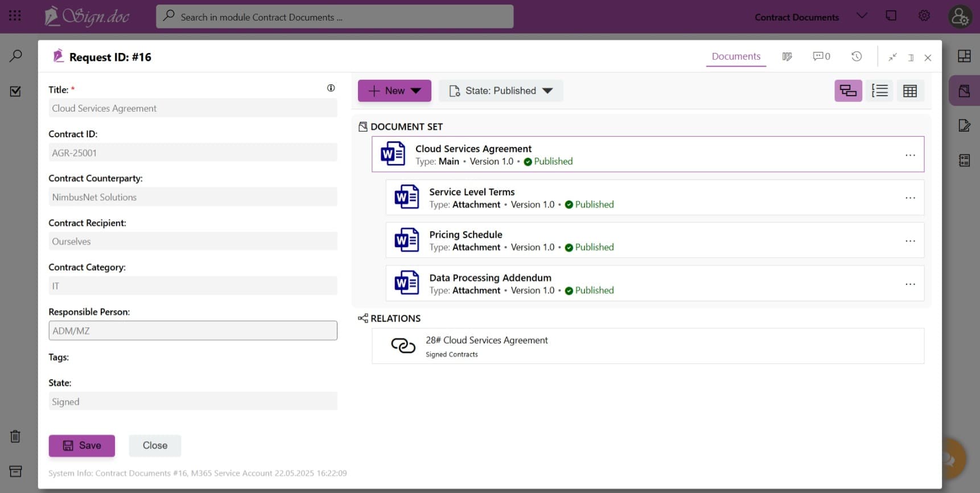The height and width of the screenshot is (493, 980).
Task: Open more options for Pricing Schedule
Action: 910,241
